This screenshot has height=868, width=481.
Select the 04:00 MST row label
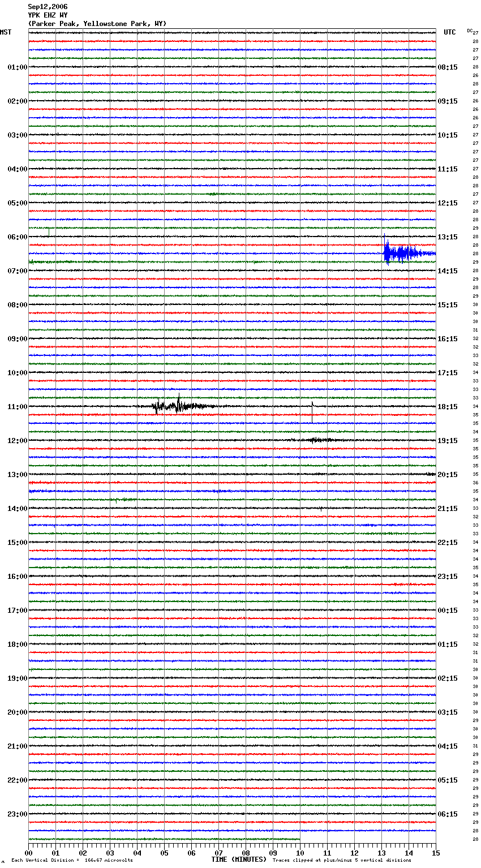click(18, 169)
